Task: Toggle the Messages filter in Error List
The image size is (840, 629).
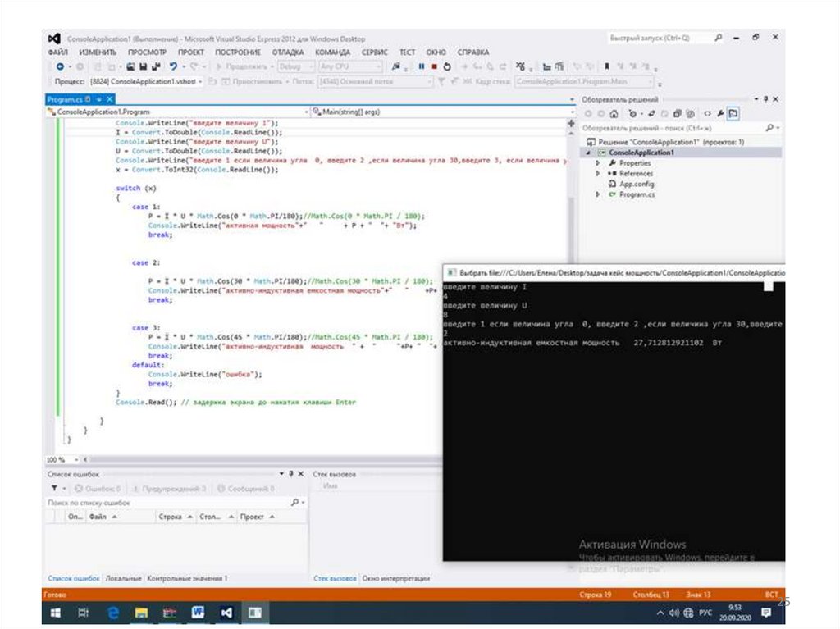Action: click(x=244, y=489)
